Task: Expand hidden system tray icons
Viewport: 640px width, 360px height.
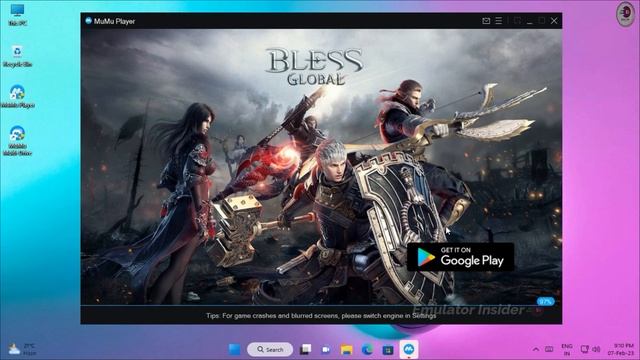Action: click(536, 349)
